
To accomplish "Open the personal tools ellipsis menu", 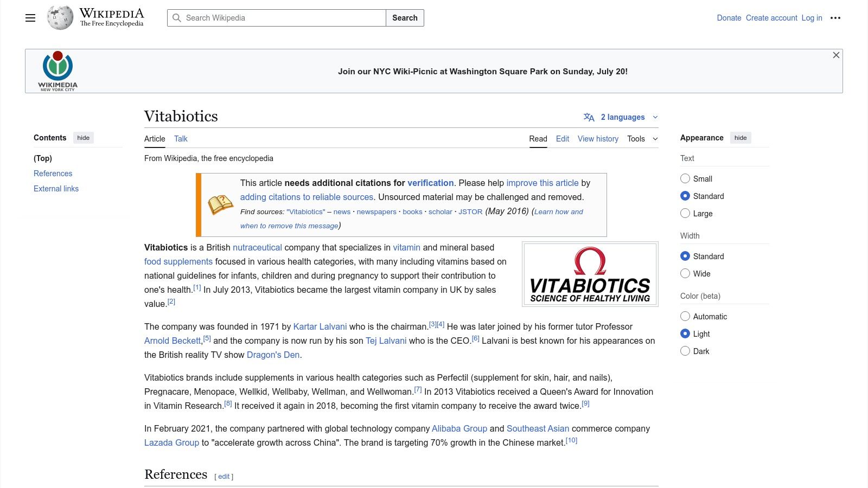I will coord(835,18).
